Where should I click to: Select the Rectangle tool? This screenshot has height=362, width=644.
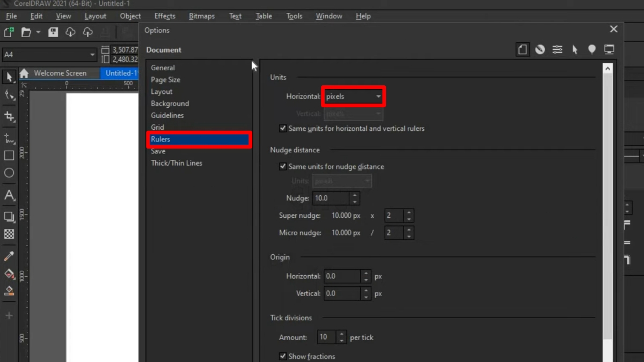[x=9, y=156]
